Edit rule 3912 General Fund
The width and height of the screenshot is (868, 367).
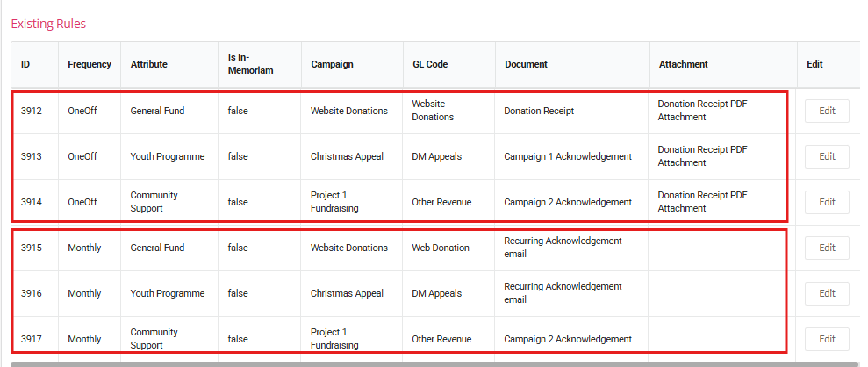(x=827, y=111)
